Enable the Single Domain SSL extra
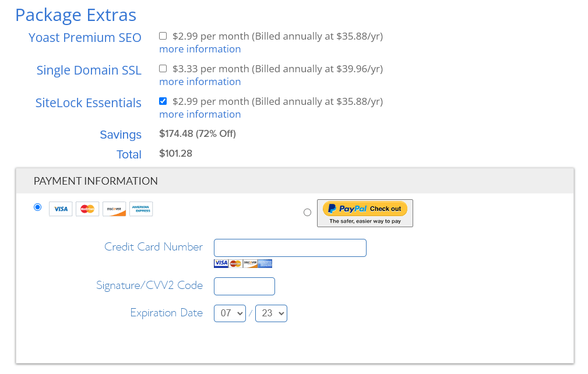588x374 pixels. (x=163, y=68)
